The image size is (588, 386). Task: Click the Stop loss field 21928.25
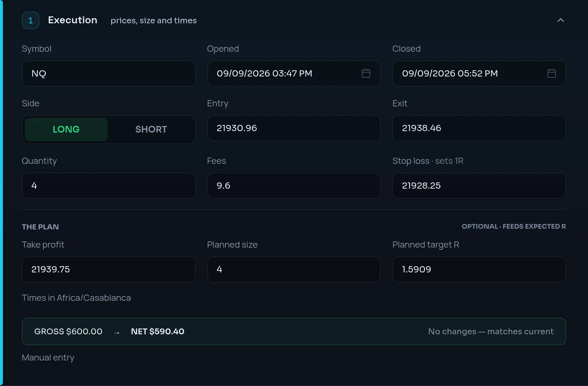pyautogui.click(x=479, y=186)
